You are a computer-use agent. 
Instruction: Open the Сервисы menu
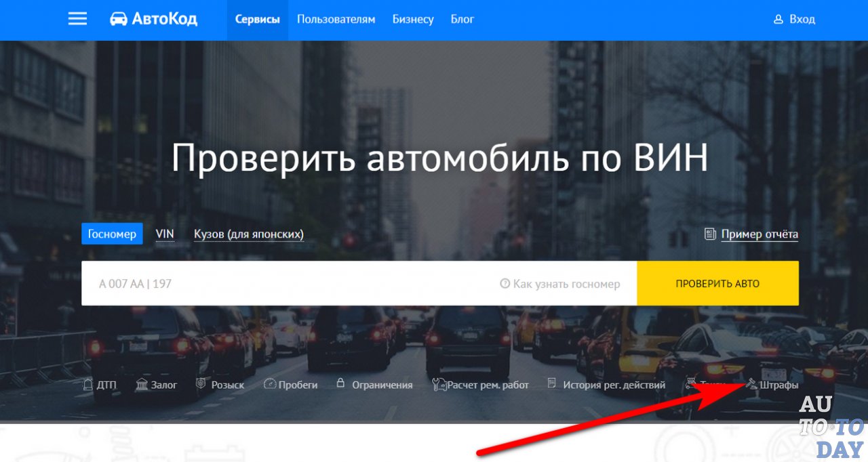point(257,19)
